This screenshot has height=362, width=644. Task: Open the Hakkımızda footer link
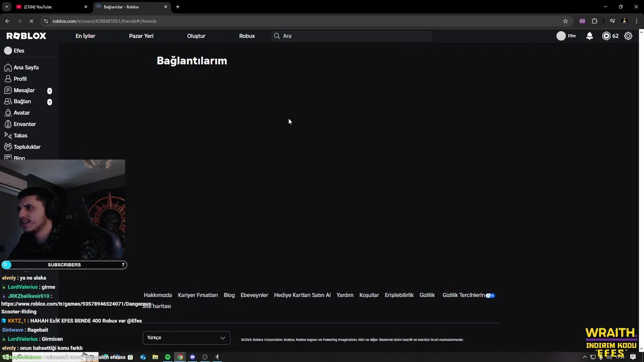(158, 295)
